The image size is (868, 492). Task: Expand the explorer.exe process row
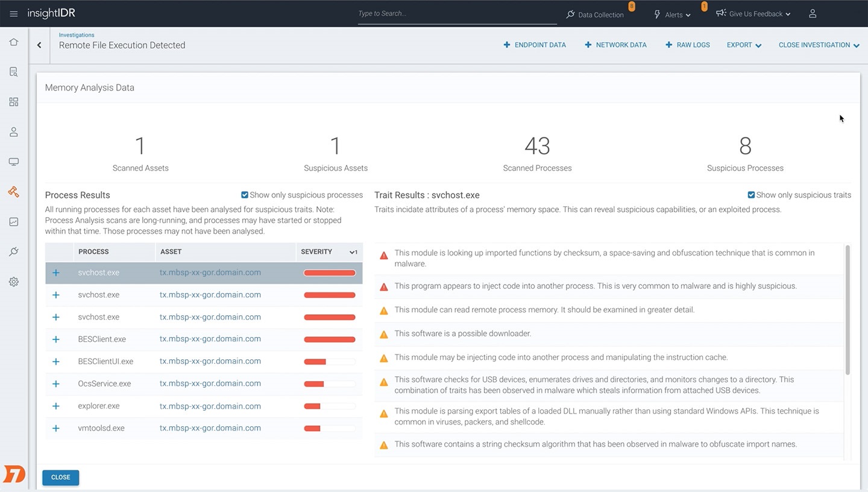56,406
